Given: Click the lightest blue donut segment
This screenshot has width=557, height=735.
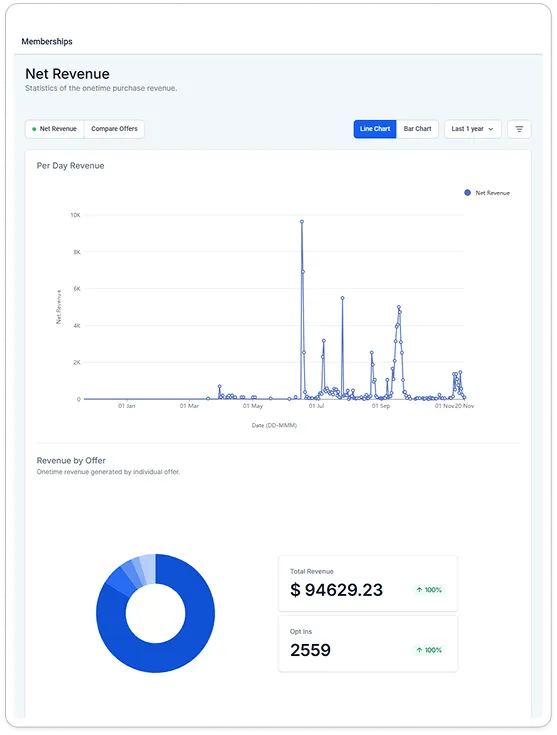Looking at the screenshot, I should 149,569.
